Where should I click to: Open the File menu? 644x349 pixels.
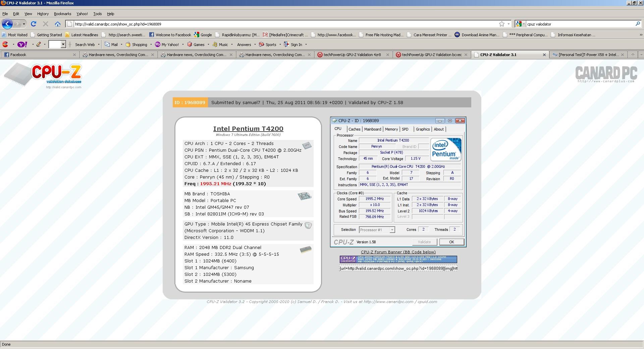coord(5,14)
